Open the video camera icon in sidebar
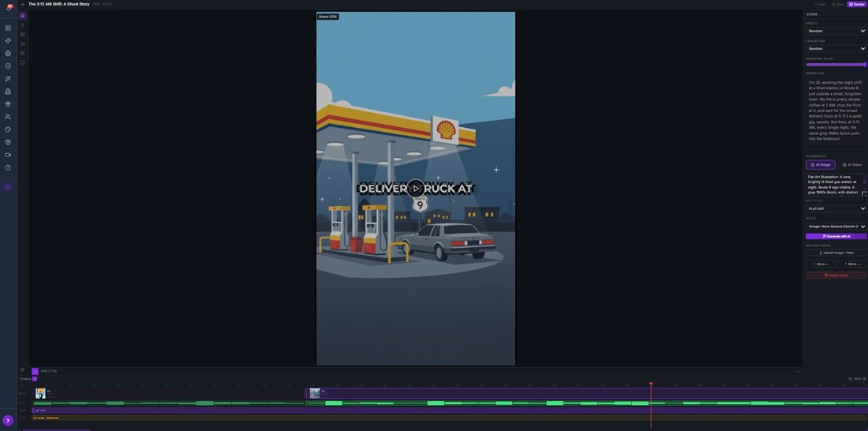Viewport: 868px width, 431px height. click(8, 155)
